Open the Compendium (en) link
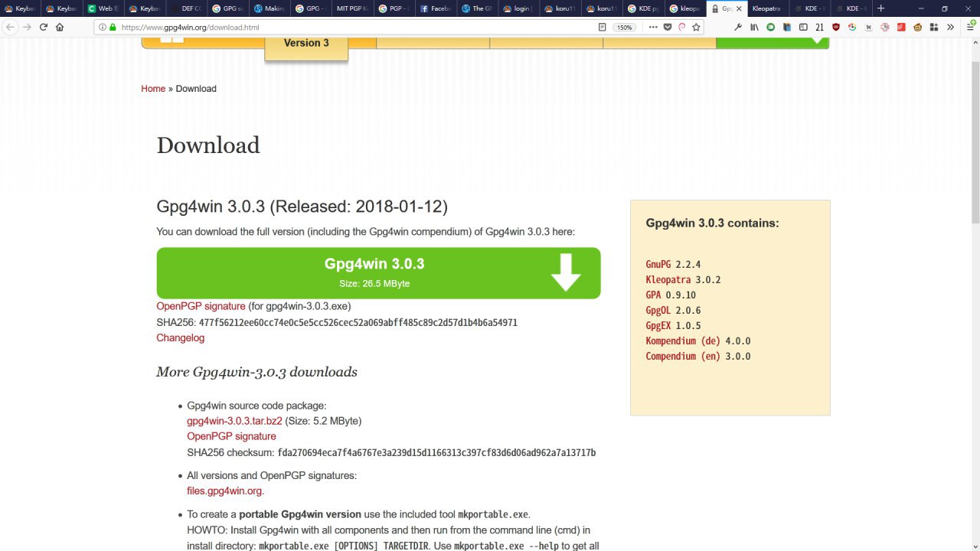The height and width of the screenshot is (551, 980). [x=683, y=357]
